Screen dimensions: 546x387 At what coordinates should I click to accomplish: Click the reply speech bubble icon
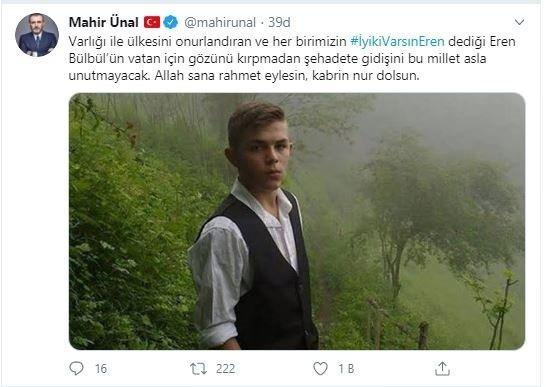[76, 368]
